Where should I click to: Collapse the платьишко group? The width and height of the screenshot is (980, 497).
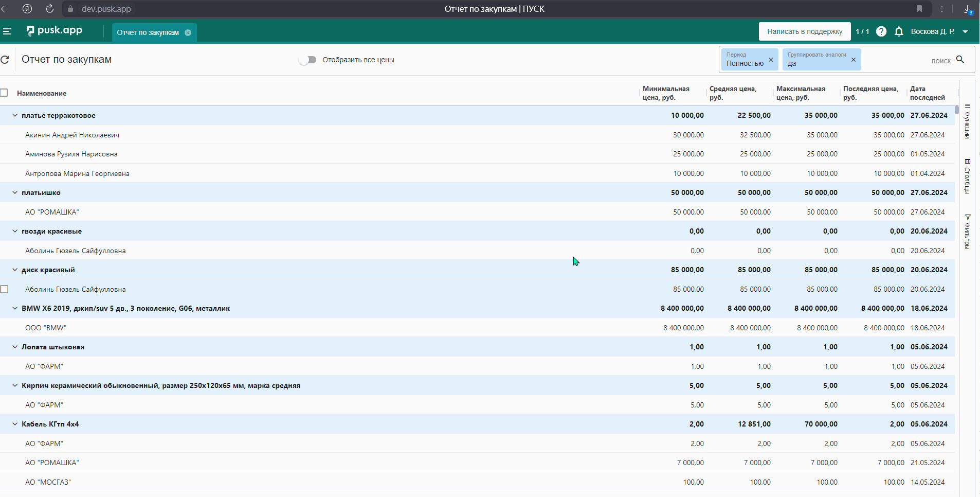(x=15, y=192)
